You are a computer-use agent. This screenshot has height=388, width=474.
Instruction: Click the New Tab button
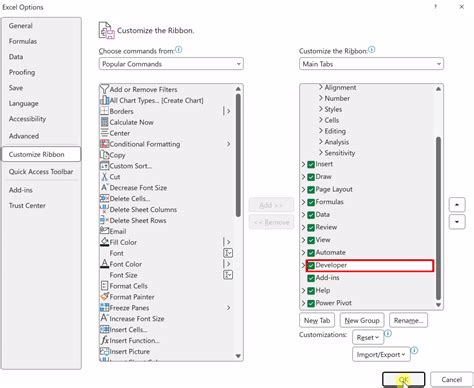click(x=317, y=320)
